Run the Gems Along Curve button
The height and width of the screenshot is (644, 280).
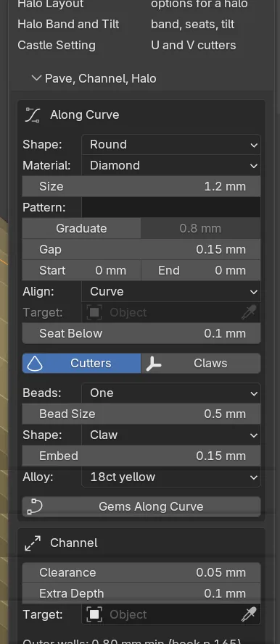[141, 507]
